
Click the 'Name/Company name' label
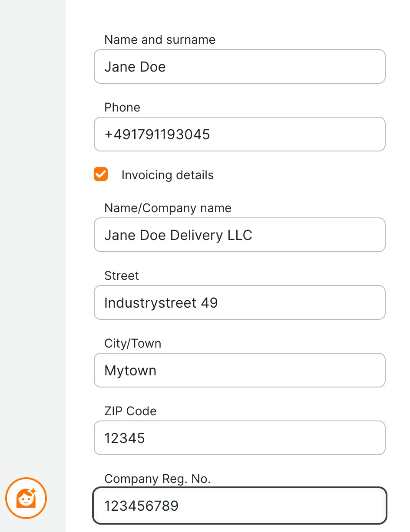[168, 208]
